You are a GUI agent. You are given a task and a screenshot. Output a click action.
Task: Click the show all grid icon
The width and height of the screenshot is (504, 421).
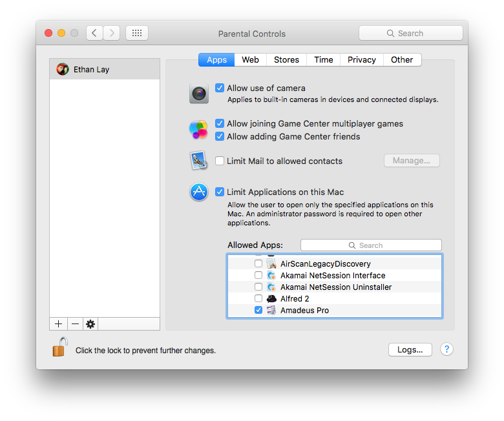[x=137, y=33]
